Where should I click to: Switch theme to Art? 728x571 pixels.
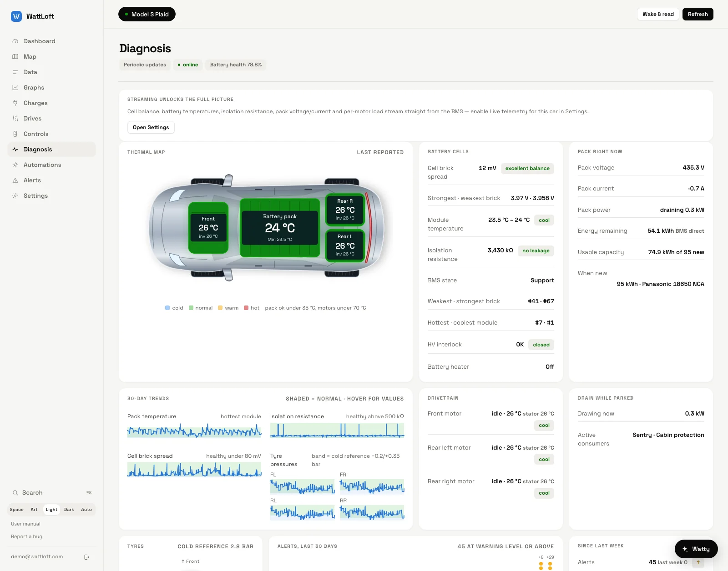[34, 510]
